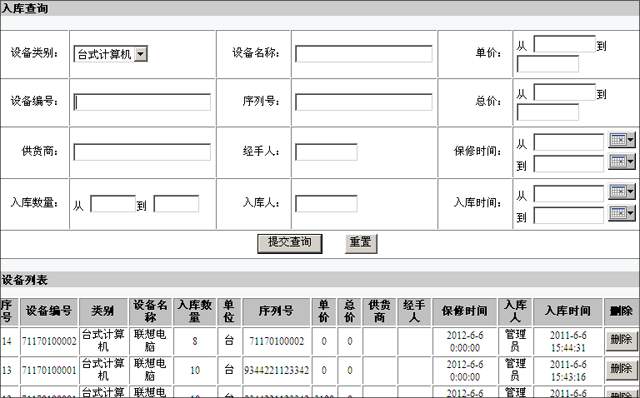Viewport: 640px width, 398px height.
Task: Click the 序列号 column header
Action: coord(276,311)
